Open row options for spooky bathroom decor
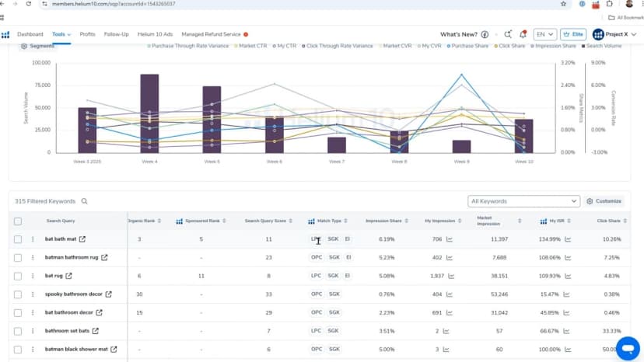 (x=33, y=294)
